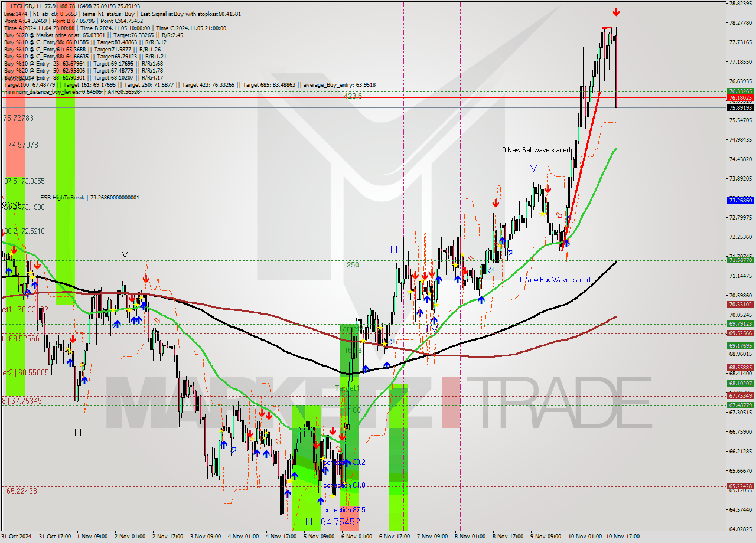
Task: Select the '6 Nov 17:00' time label
Action: pos(395,537)
